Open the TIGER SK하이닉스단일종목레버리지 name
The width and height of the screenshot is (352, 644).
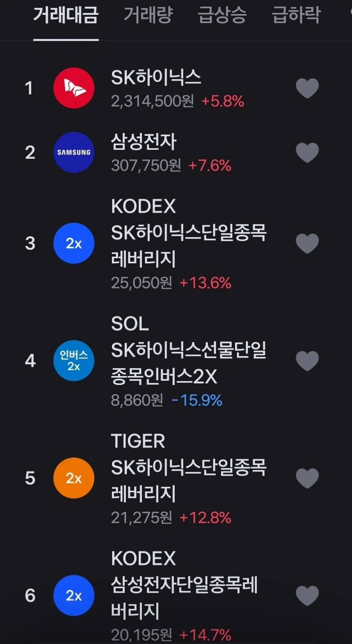click(x=189, y=467)
